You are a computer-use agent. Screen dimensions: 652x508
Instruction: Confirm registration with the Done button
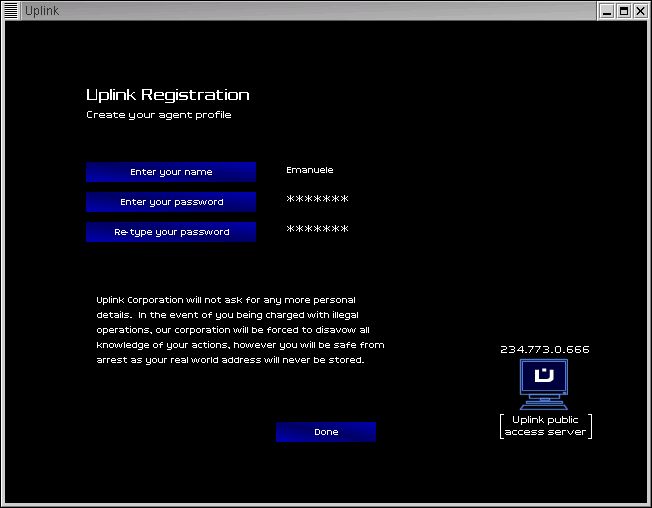coord(326,432)
